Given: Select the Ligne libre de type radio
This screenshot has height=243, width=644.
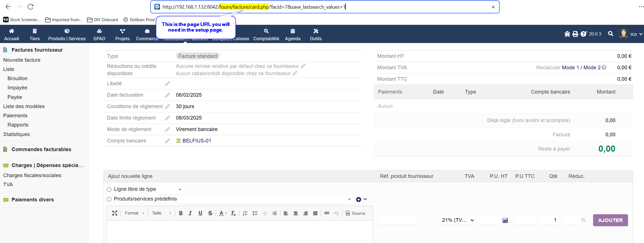Looking at the screenshot, I should [109, 189].
